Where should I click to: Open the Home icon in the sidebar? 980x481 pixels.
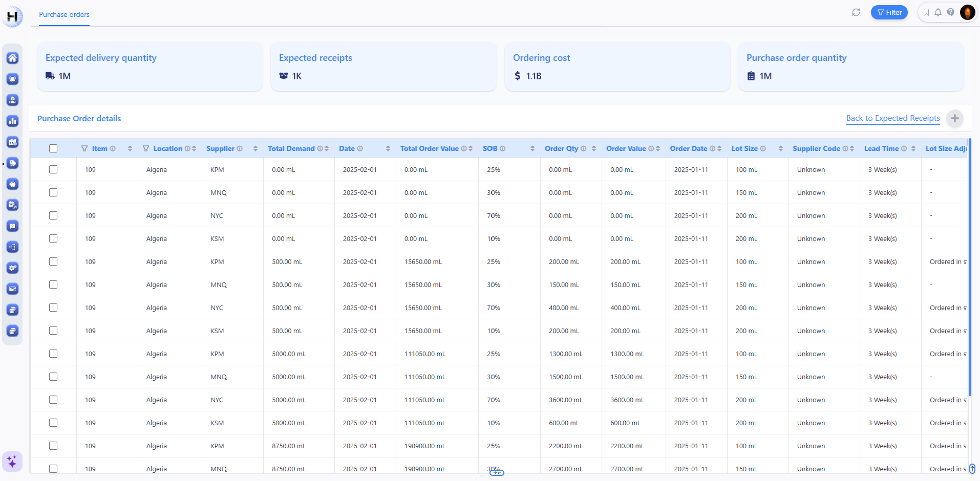pos(12,58)
